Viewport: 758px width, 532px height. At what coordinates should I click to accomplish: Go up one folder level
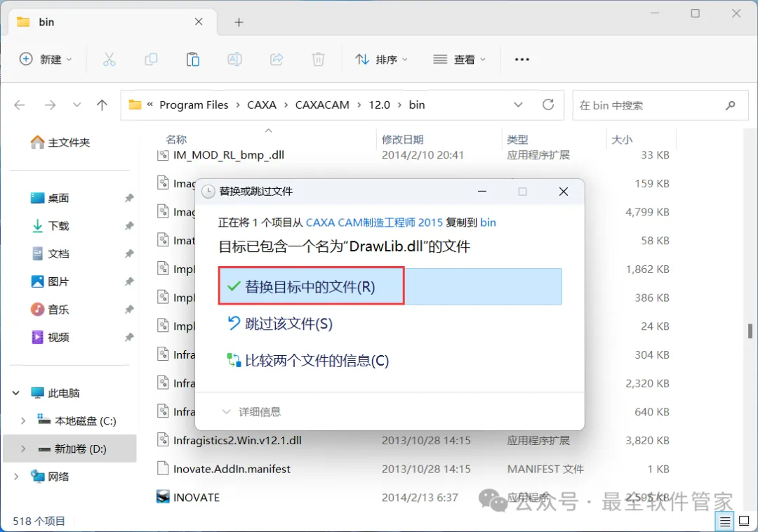(x=102, y=105)
